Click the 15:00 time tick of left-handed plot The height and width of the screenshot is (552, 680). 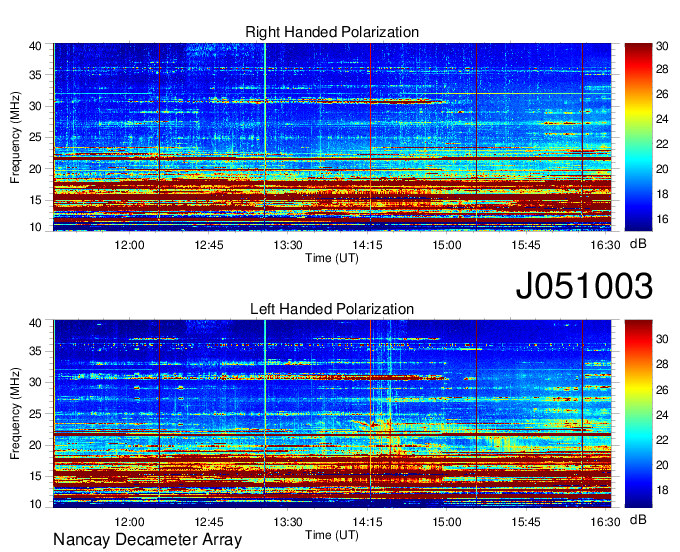pos(447,522)
